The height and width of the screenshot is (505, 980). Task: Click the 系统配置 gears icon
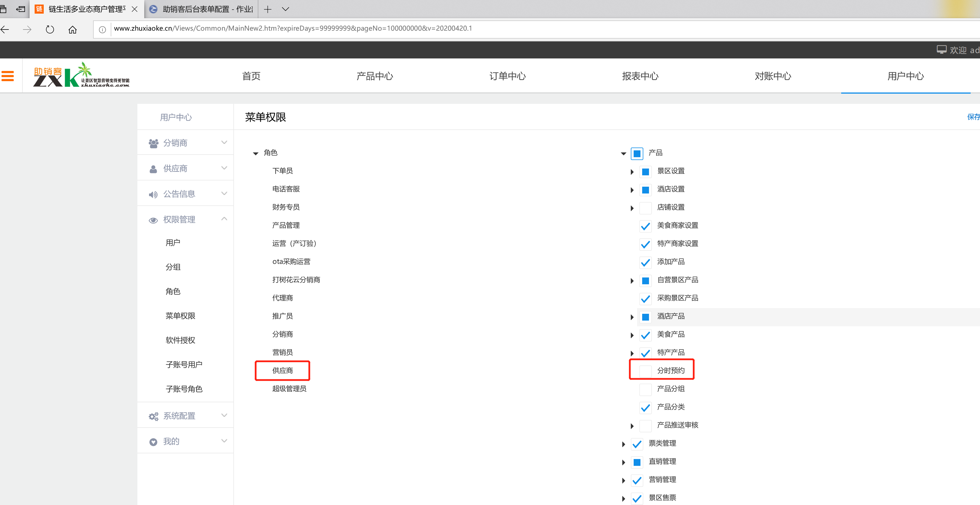[x=153, y=416]
